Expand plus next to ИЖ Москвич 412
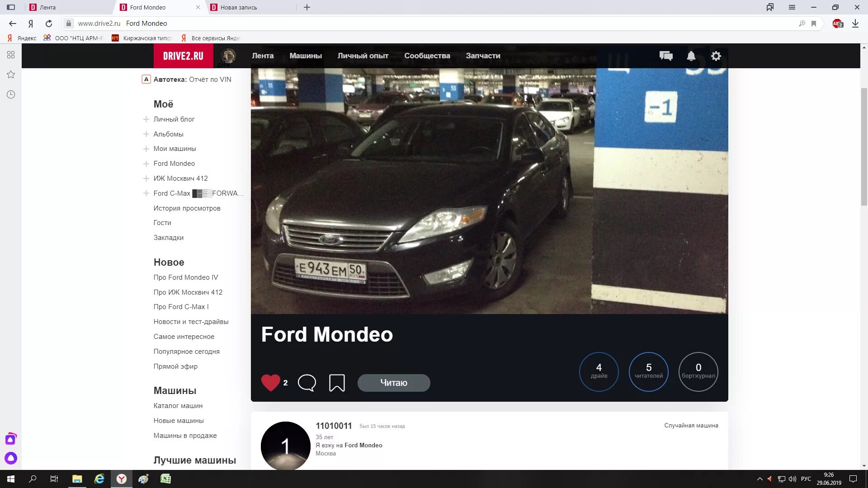The width and height of the screenshot is (868, 488). (x=146, y=178)
